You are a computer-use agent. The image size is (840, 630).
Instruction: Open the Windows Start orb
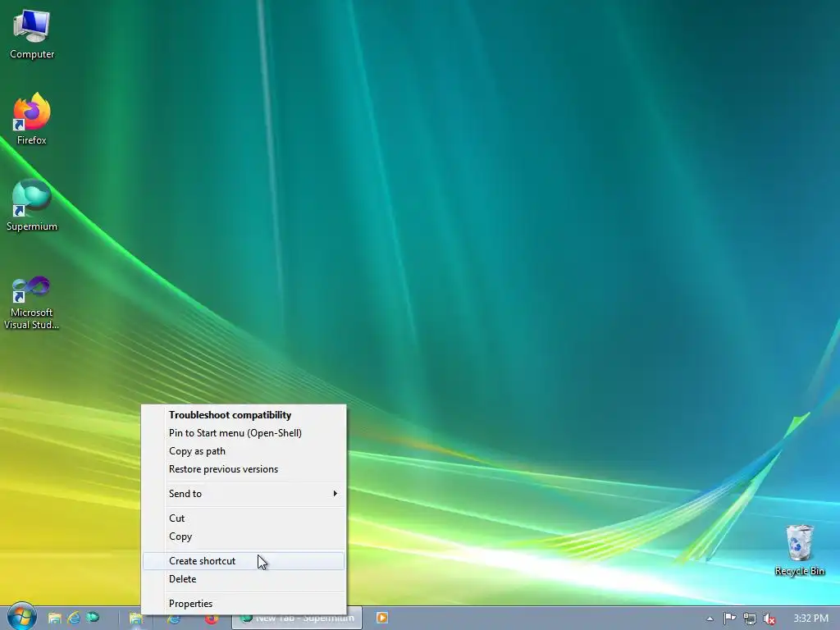pyautogui.click(x=21, y=617)
